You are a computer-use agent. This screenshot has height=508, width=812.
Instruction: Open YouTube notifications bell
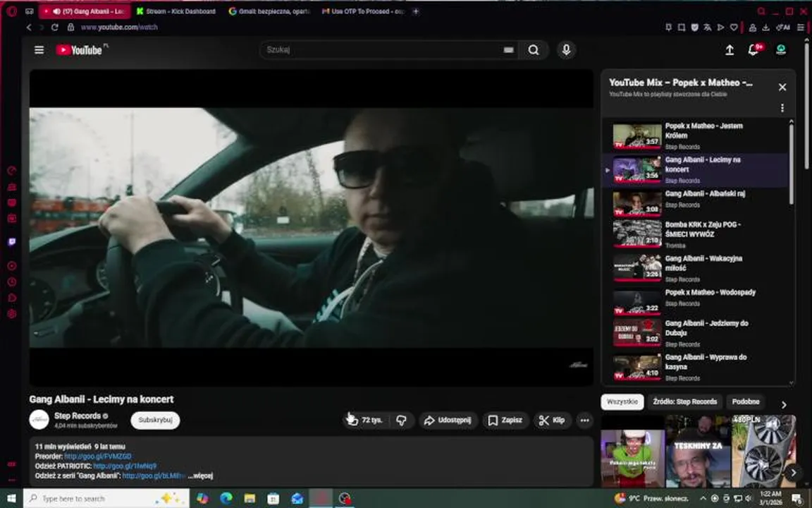point(753,50)
